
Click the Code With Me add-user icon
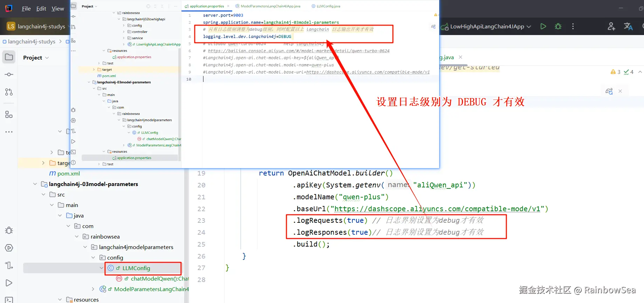[611, 26]
